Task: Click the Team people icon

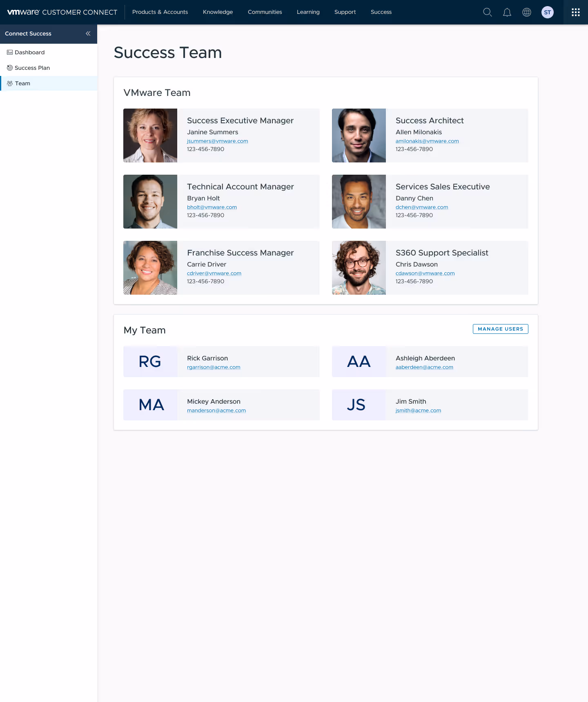Action: click(x=10, y=83)
